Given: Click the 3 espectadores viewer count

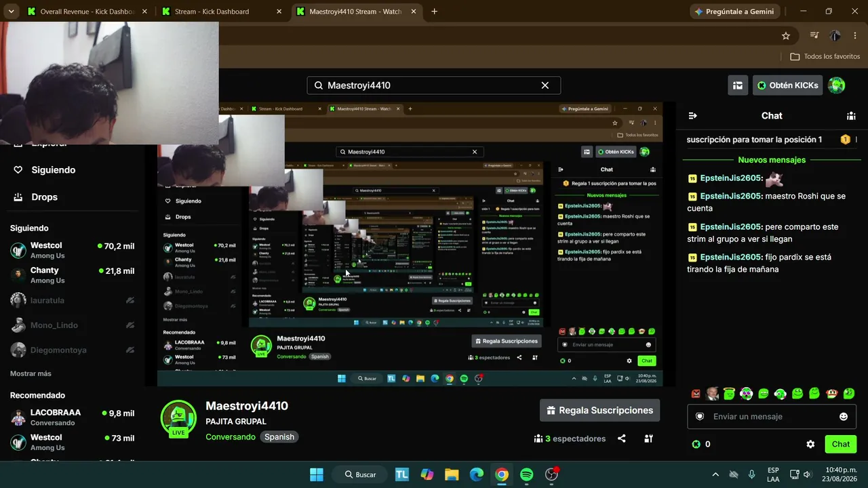Looking at the screenshot, I should tap(570, 439).
